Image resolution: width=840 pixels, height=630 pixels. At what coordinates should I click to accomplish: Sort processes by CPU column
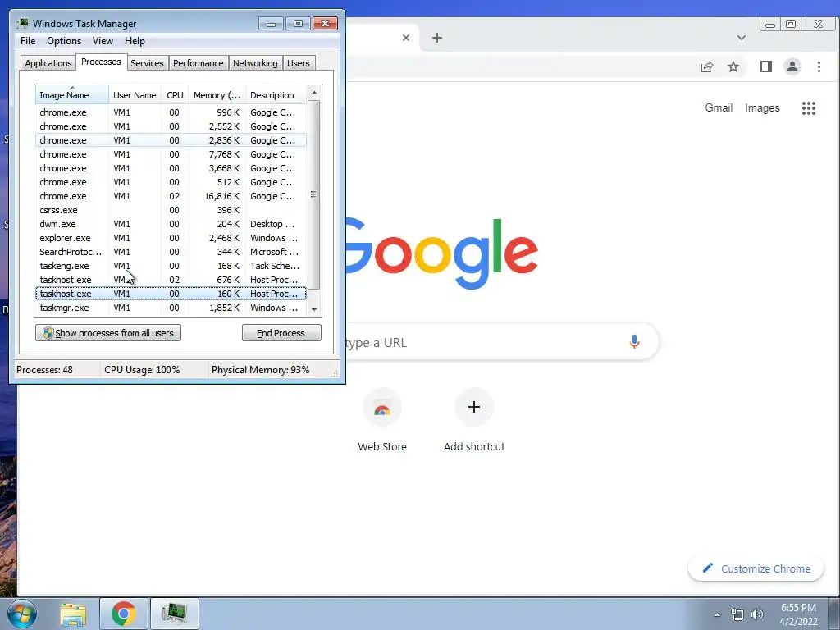[175, 95]
